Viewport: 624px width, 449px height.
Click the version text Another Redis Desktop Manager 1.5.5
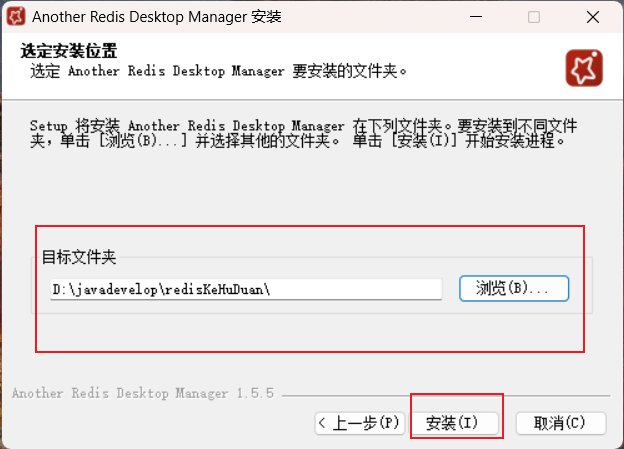click(x=143, y=393)
